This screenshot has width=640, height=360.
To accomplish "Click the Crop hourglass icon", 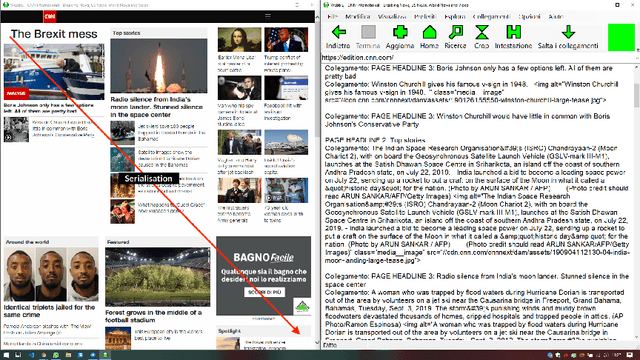I will (482, 32).
